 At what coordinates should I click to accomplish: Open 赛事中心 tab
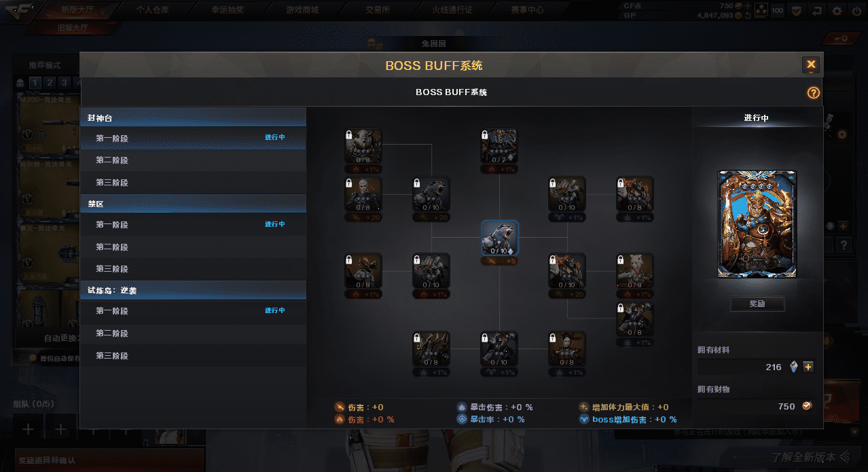click(x=527, y=10)
